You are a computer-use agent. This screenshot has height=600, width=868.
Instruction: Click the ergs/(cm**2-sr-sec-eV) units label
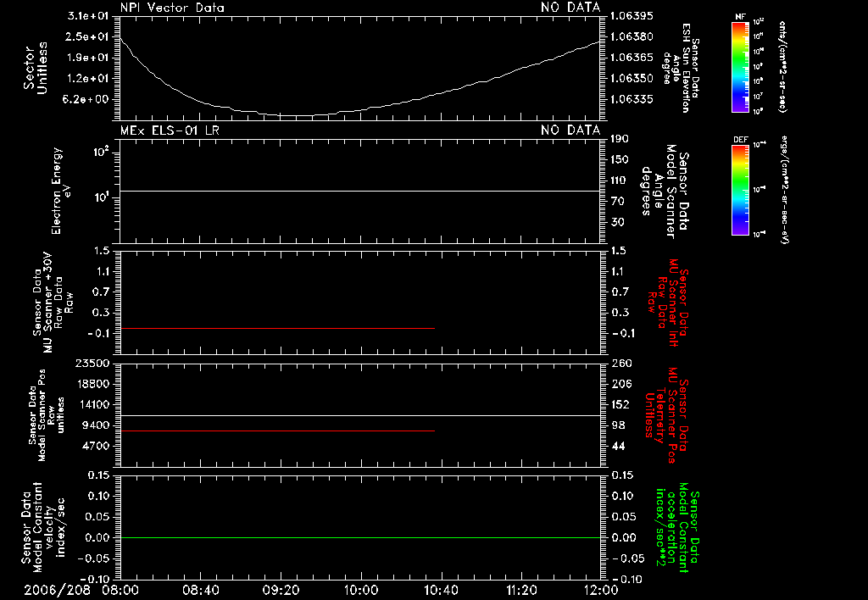point(784,190)
